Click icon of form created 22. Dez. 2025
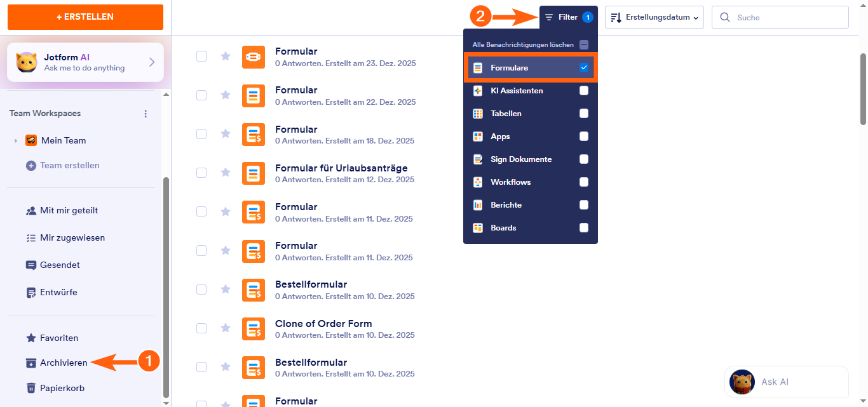 click(254, 96)
